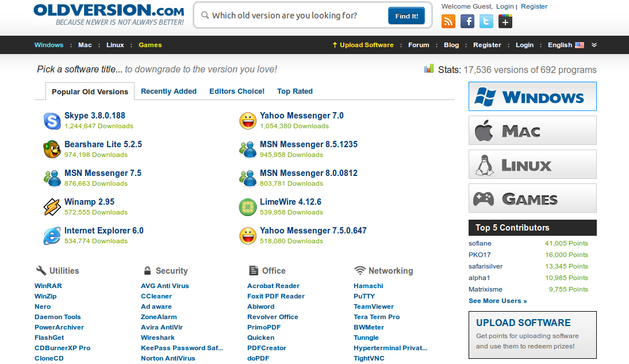Open the Linux nav menu item
The width and height of the screenshot is (629, 364).
click(115, 45)
